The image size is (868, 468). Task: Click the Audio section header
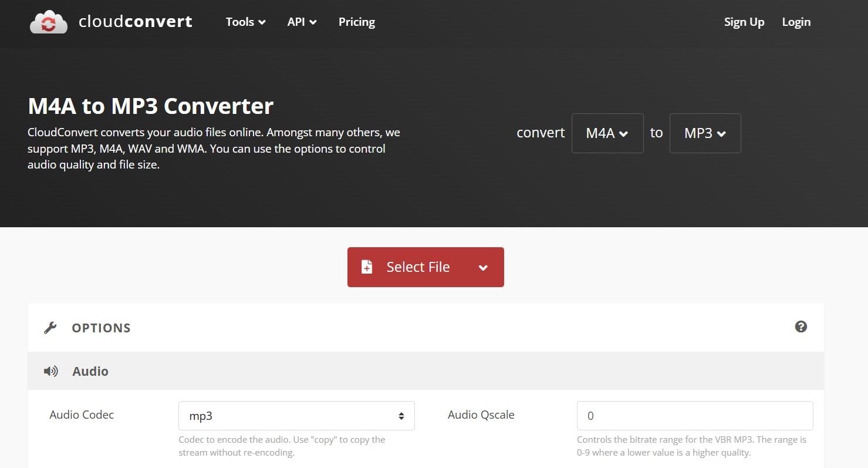425,371
